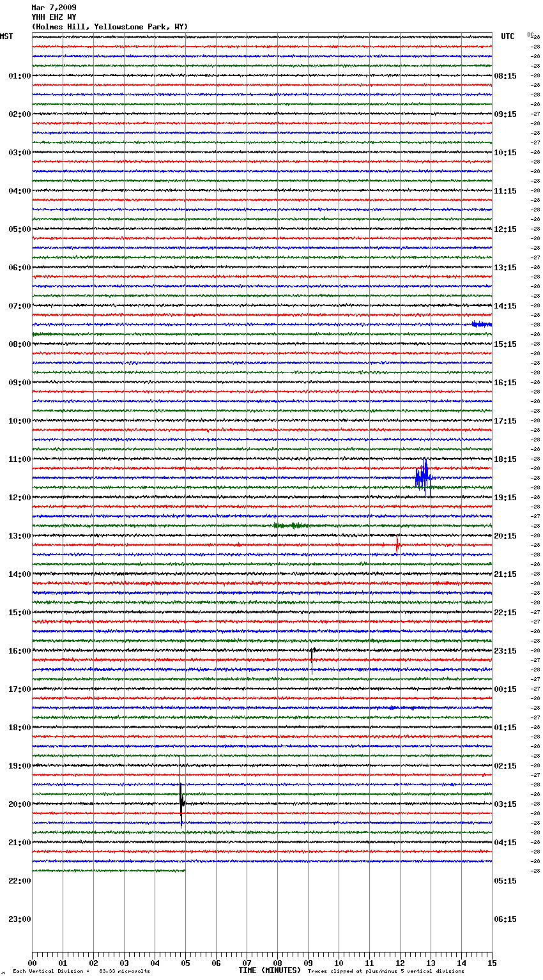The width and height of the screenshot is (543, 980).
Task: Click the 04:15 UTC label
Action: (505, 843)
